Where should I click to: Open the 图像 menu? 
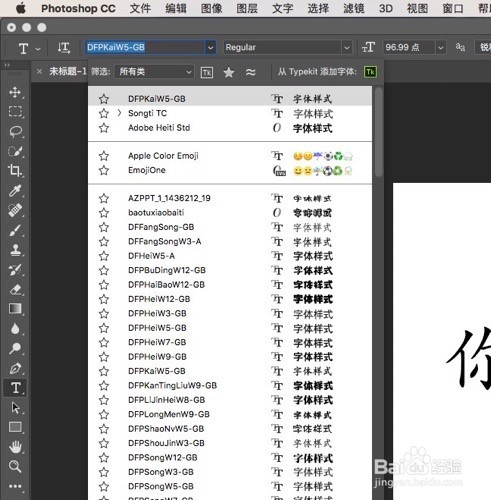[x=212, y=8]
